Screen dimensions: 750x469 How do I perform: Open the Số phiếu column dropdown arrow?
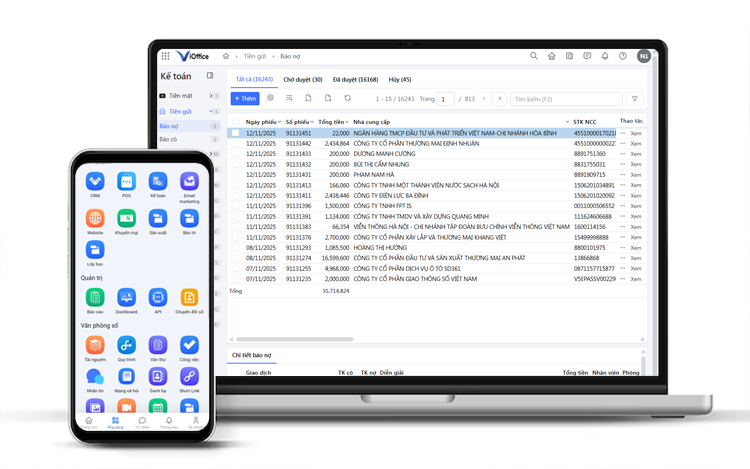click(312, 122)
